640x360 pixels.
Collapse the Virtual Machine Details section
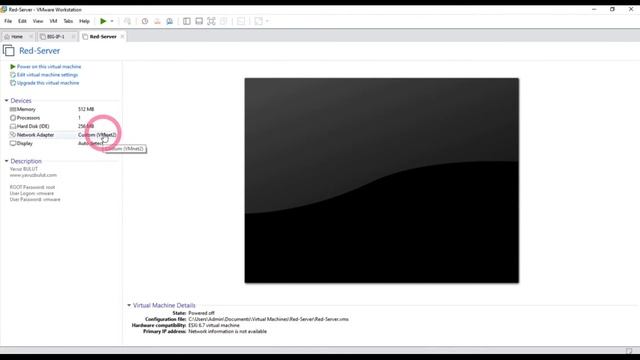click(129, 305)
